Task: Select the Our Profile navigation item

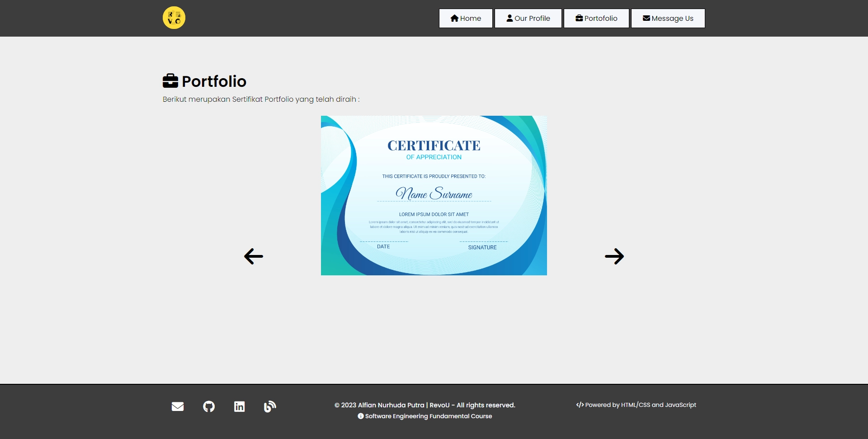Action: tap(528, 18)
